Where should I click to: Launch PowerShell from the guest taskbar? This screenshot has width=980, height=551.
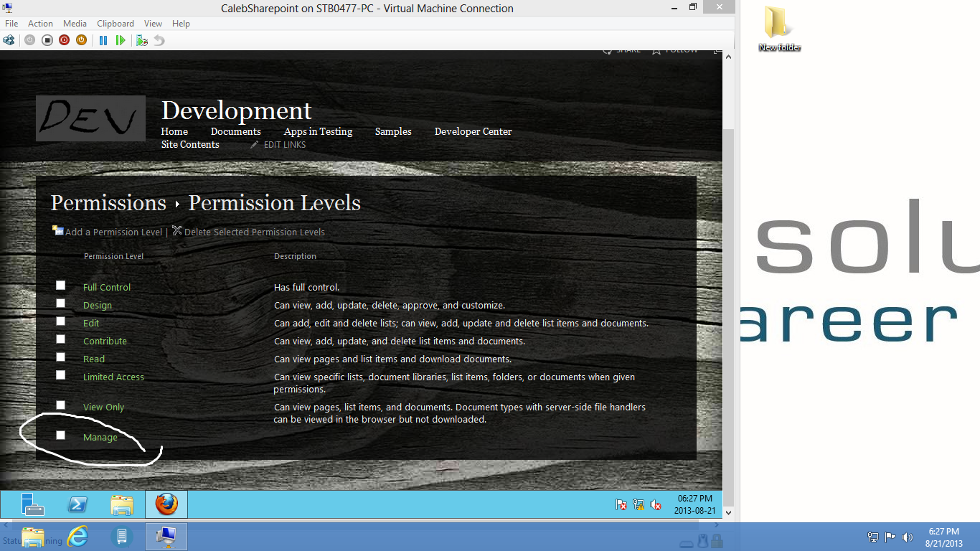tap(77, 504)
